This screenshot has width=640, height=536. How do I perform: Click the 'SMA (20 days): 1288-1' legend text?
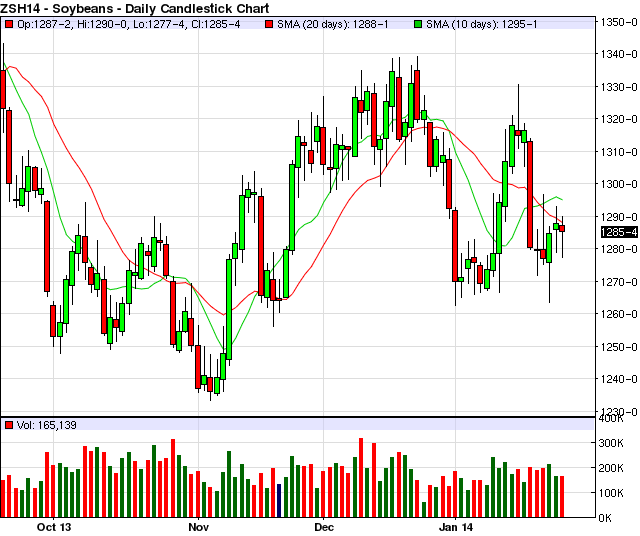click(333, 24)
